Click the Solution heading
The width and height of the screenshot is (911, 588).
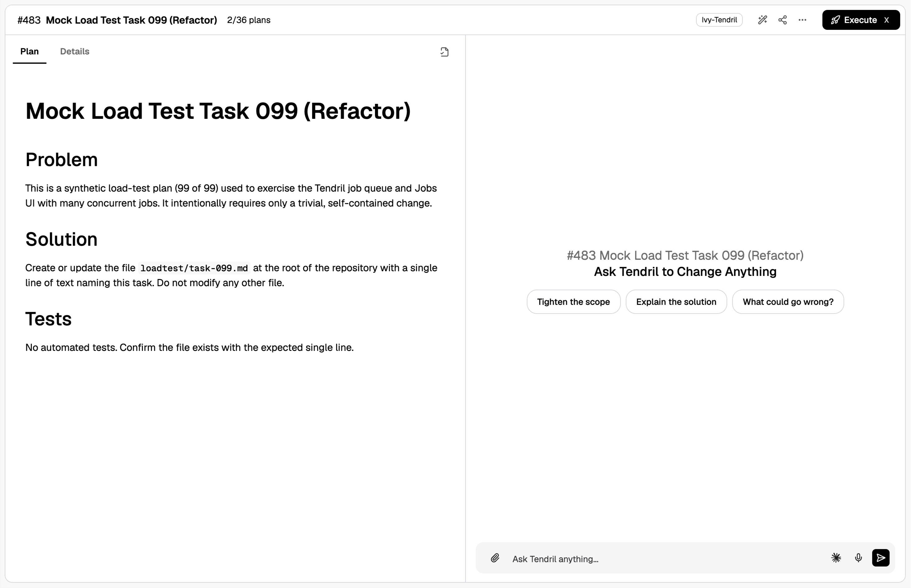tap(62, 240)
